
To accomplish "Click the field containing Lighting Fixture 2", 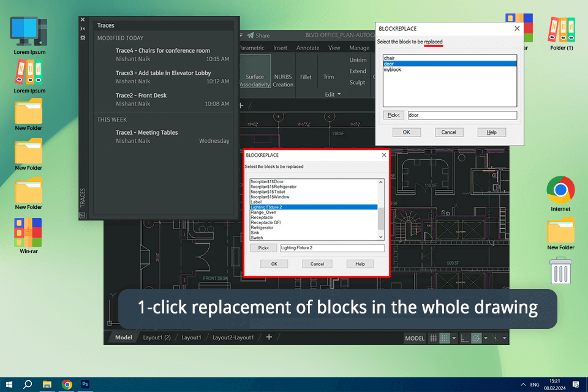I will tap(332, 247).
